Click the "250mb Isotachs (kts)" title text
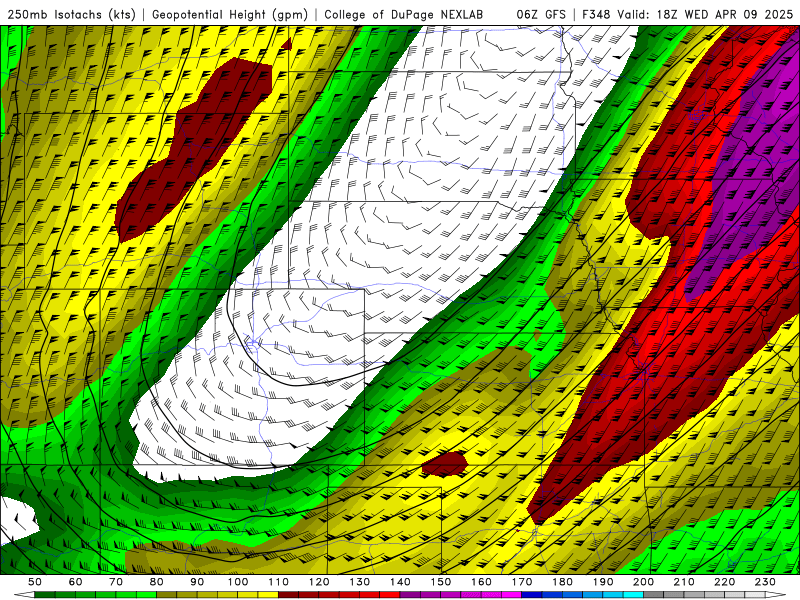The image size is (800, 600). click(x=71, y=15)
